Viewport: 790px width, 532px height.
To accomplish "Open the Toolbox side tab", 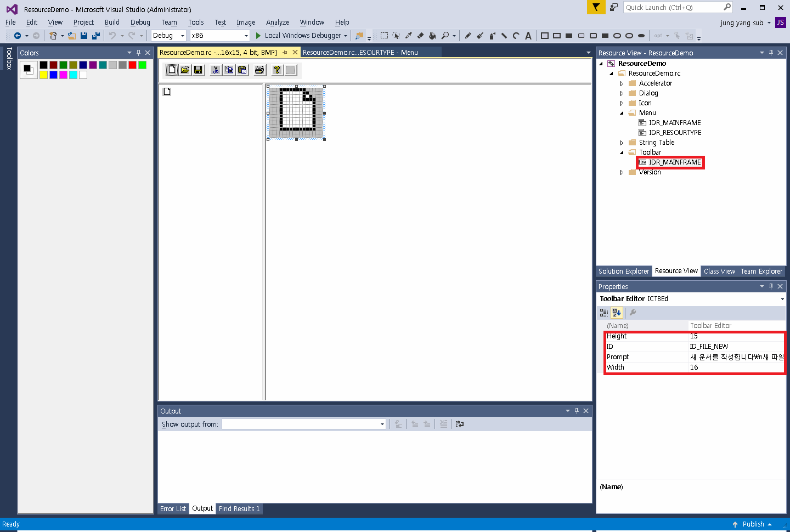I will [9, 59].
